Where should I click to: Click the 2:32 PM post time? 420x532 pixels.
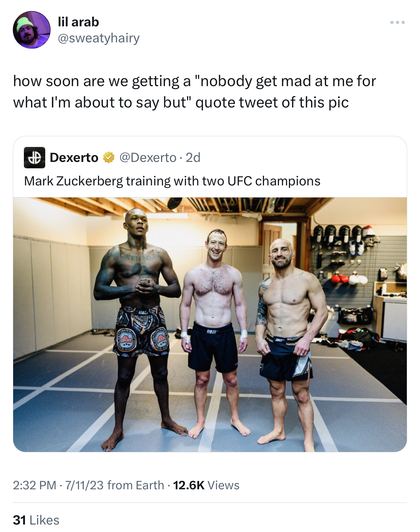[35, 485]
